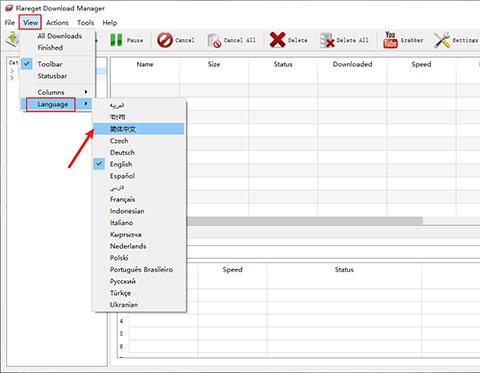Click the green Pause toolbar icon
This screenshot has height=373, width=480.
click(x=116, y=40)
